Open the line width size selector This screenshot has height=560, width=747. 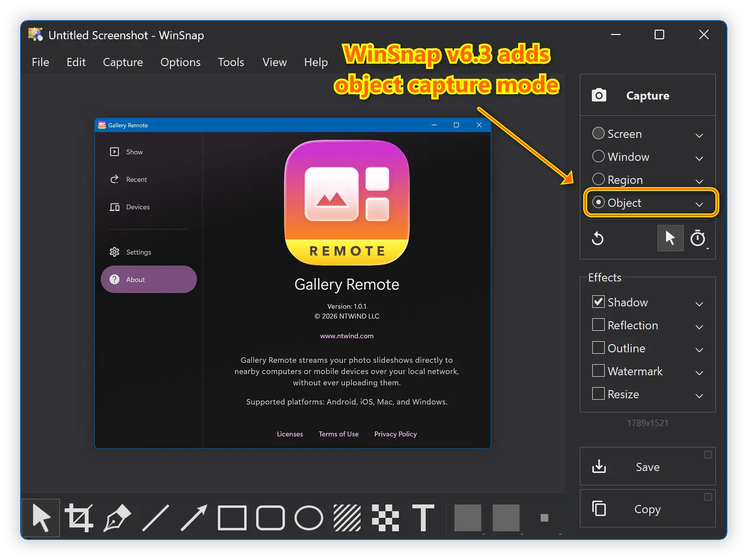pyautogui.click(x=544, y=518)
